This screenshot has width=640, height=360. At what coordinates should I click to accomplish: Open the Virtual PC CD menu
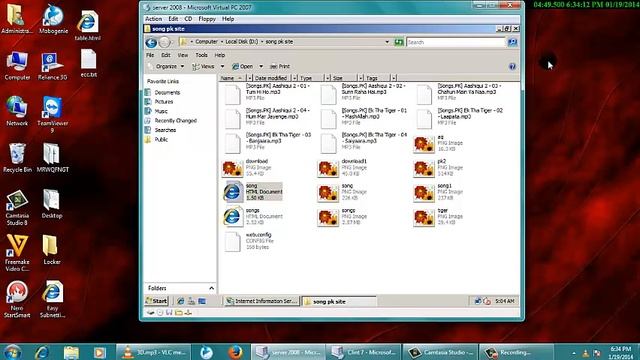pyautogui.click(x=188, y=19)
